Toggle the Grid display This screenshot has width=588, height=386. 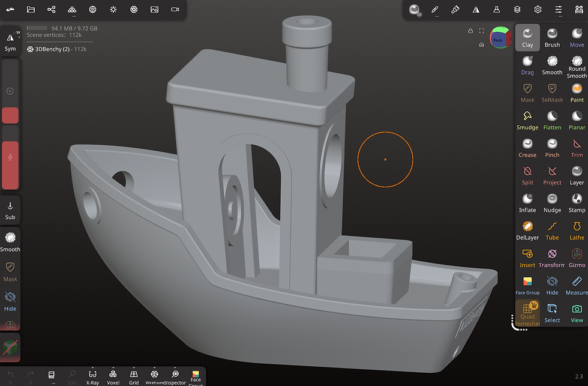tap(133, 376)
